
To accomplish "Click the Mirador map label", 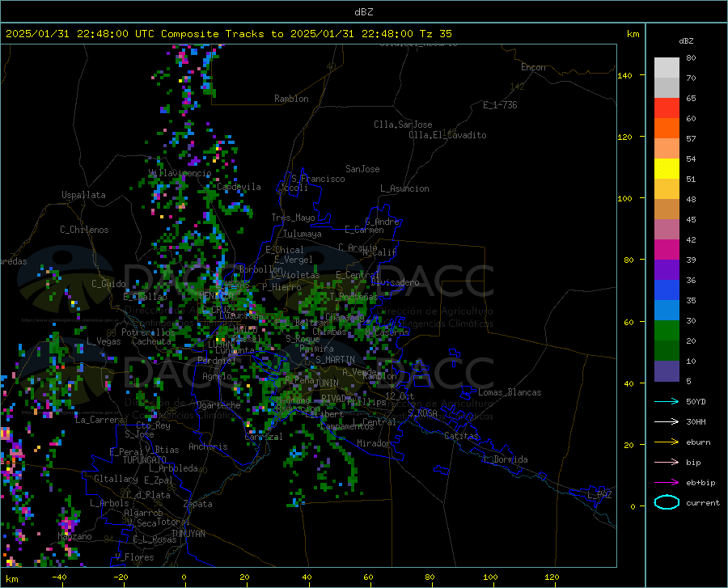I will coord(374,443).
